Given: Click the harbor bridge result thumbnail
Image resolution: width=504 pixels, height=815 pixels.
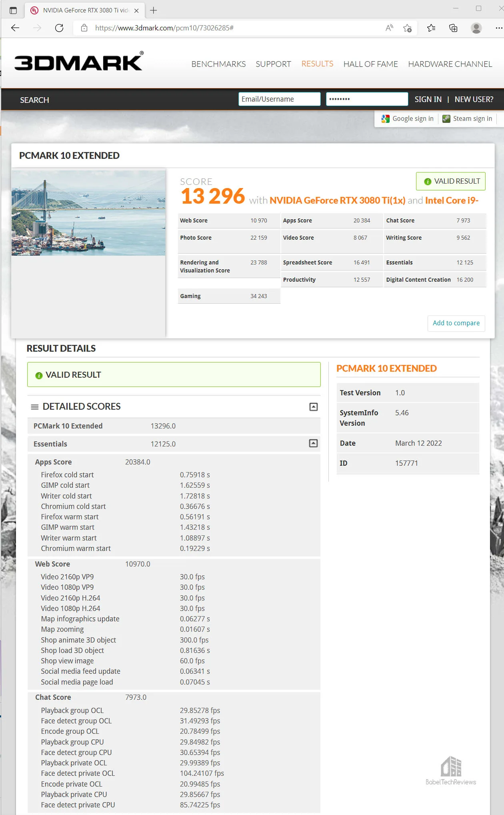Looking at the screenshot, I should pos(88,213).
